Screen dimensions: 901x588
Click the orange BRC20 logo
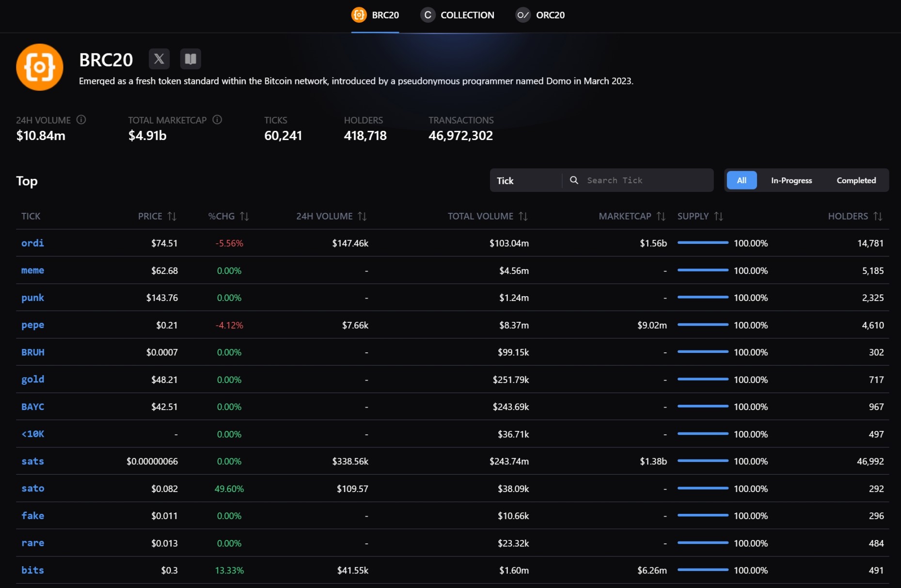tap(40, 67)
